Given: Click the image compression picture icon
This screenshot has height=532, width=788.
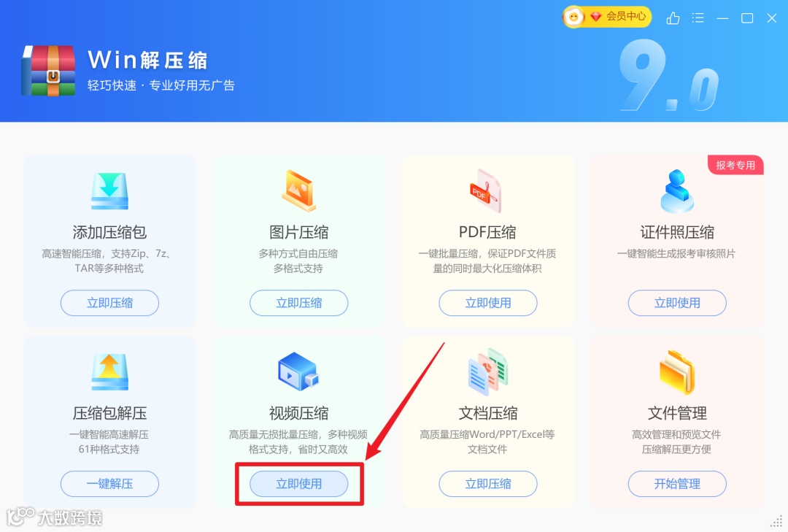Looking at the screenshot, I should pos(299,191).
